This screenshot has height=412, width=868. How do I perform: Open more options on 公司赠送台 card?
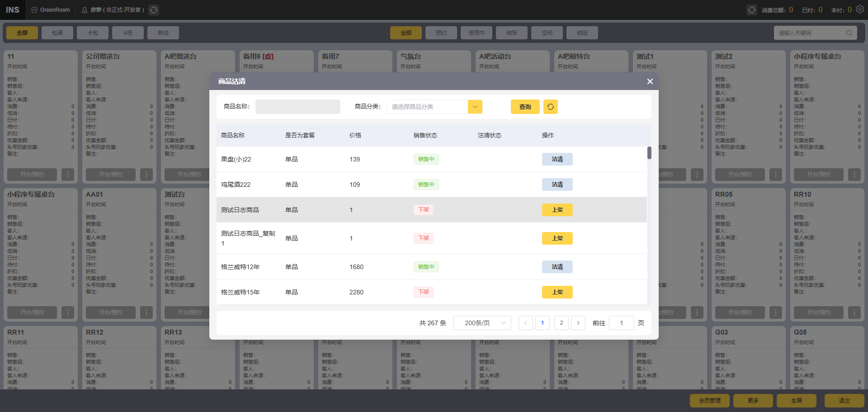pos(146,175)
